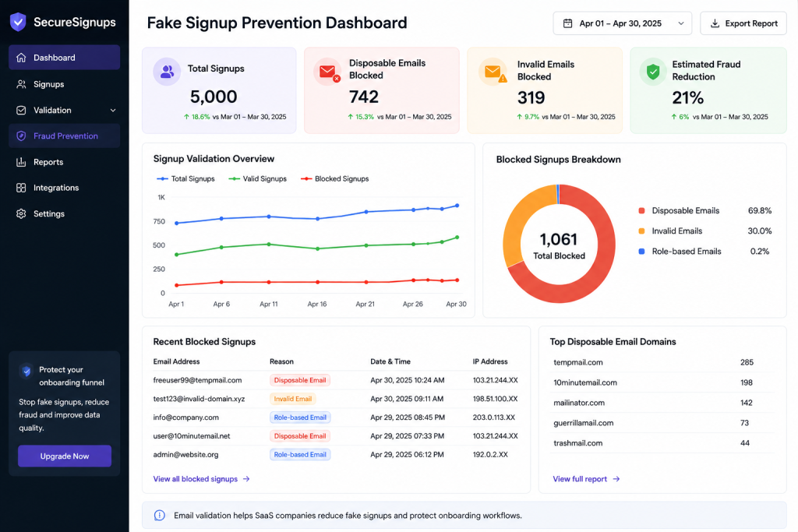Click the arrow next to View full report
The height and width of the screenshot is (532, 798).
[x=616, y=478]
